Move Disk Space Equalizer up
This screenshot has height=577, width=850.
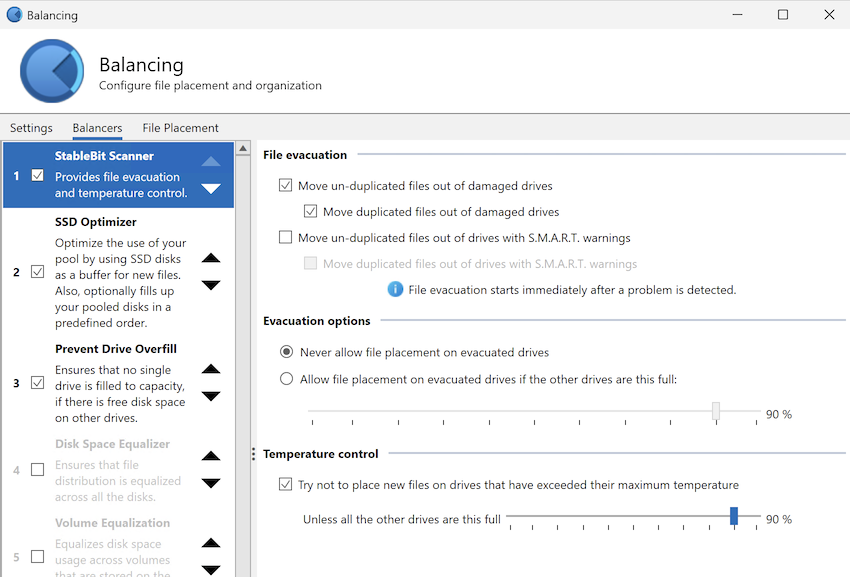point(211,456)
